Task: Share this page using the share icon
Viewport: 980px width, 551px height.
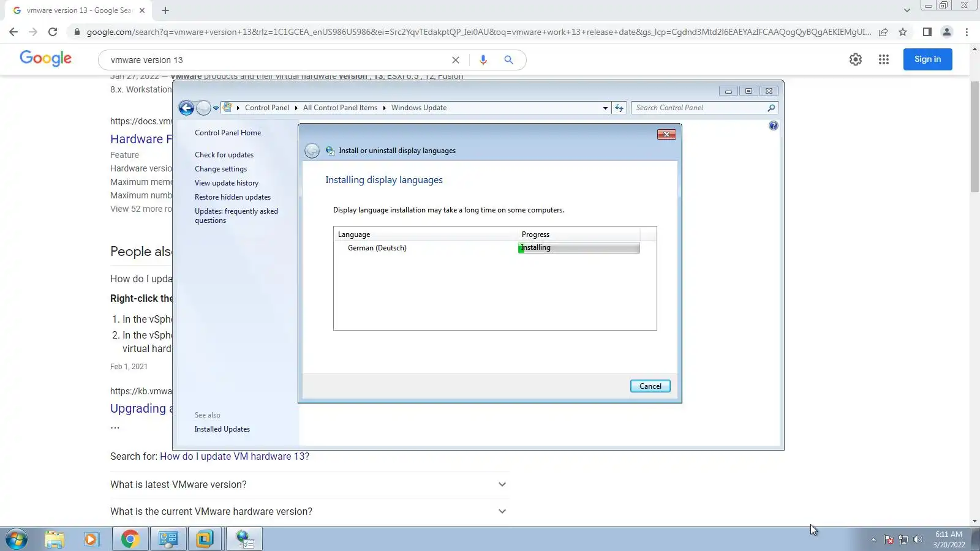Action: pos(883,32)
